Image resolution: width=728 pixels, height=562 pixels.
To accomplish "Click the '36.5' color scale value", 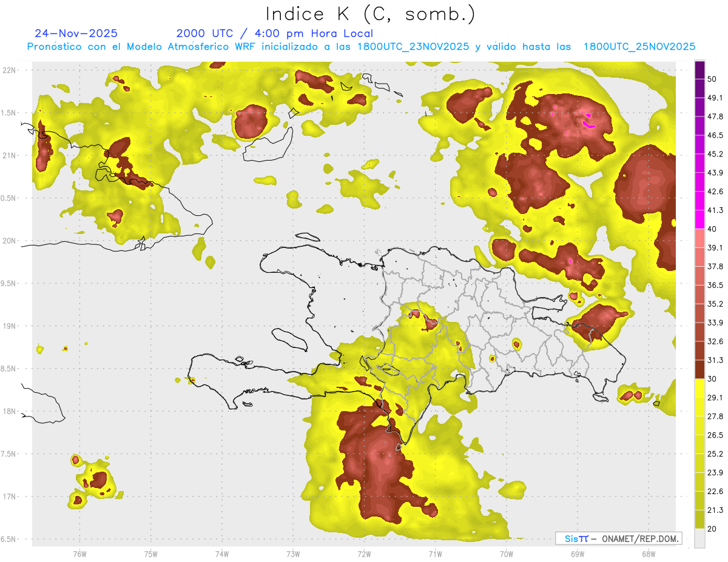I will click(715, 285).
